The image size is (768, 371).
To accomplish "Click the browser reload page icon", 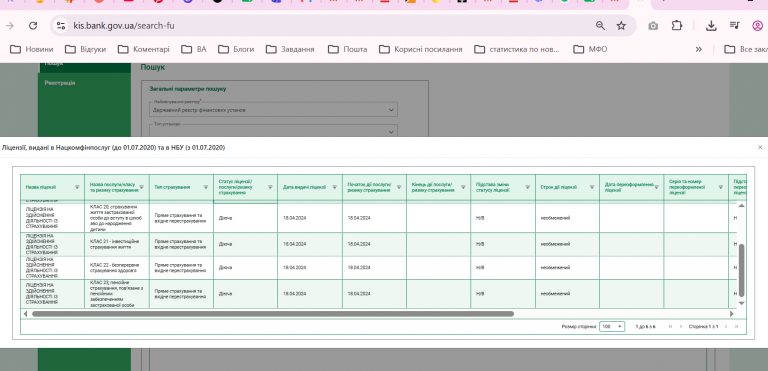I will pyautogui.click(x=33, y=25).
